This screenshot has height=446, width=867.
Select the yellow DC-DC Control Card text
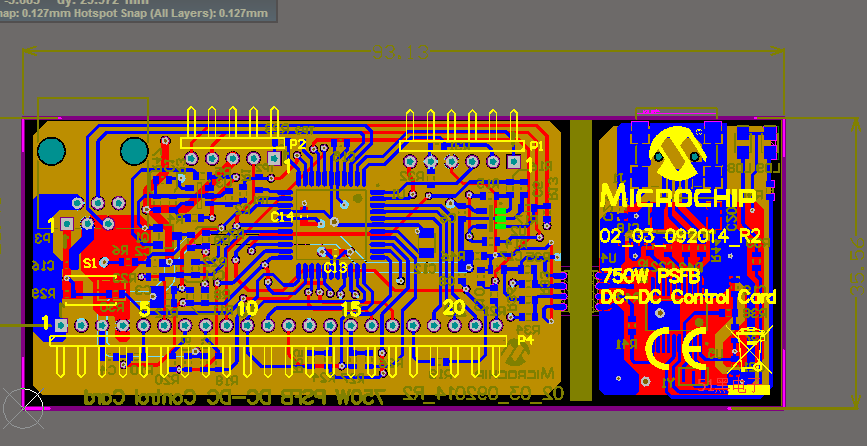click(x=688, y=297)
